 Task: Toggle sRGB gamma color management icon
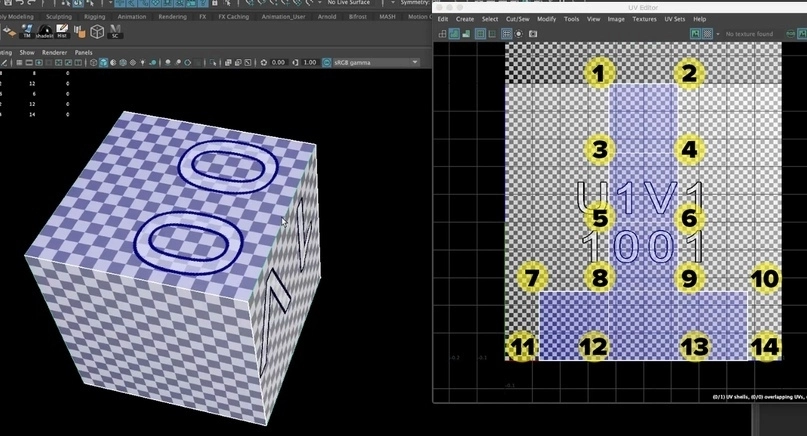tap(328, 63)
